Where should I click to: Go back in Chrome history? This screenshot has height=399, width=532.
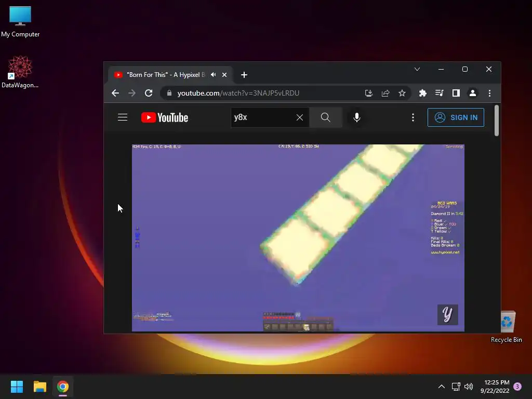pyautogui.click(x=115, y=93)
